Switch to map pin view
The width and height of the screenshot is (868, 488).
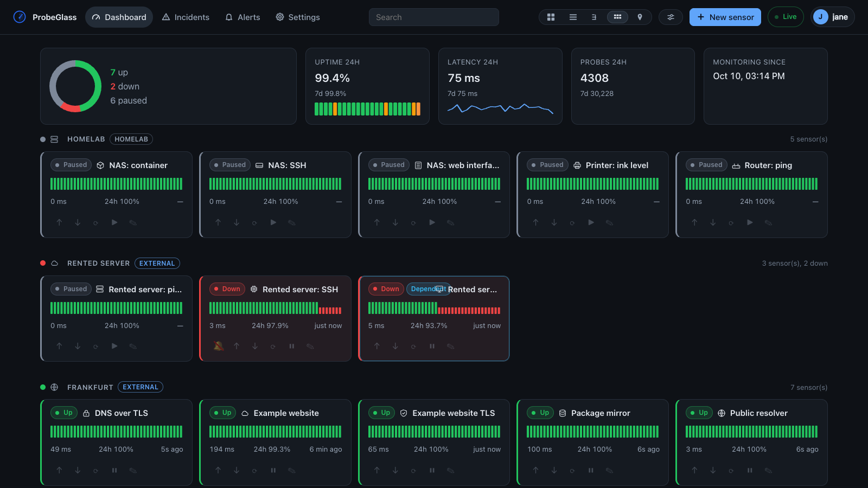point(640,17)
